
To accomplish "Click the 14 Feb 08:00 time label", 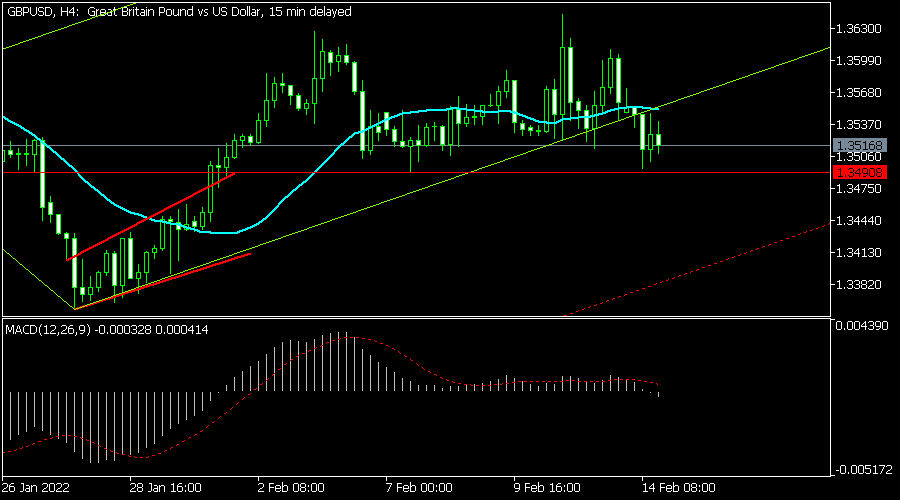I will coord(679,488).
